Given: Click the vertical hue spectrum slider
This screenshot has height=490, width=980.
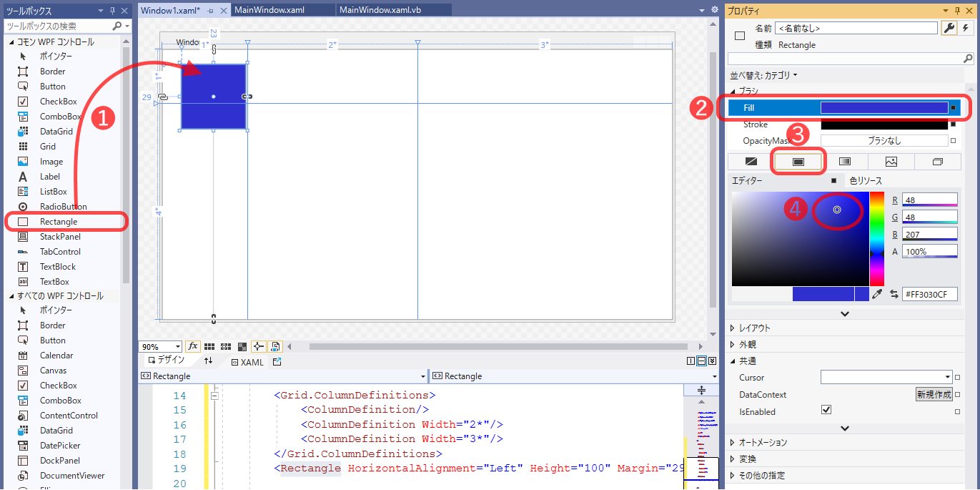Looking at the screenshot, I should pos(876,239).
